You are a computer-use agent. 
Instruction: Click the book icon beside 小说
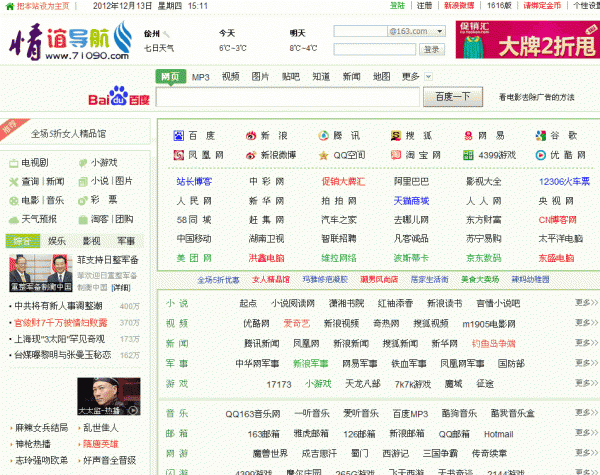[83, 182]
